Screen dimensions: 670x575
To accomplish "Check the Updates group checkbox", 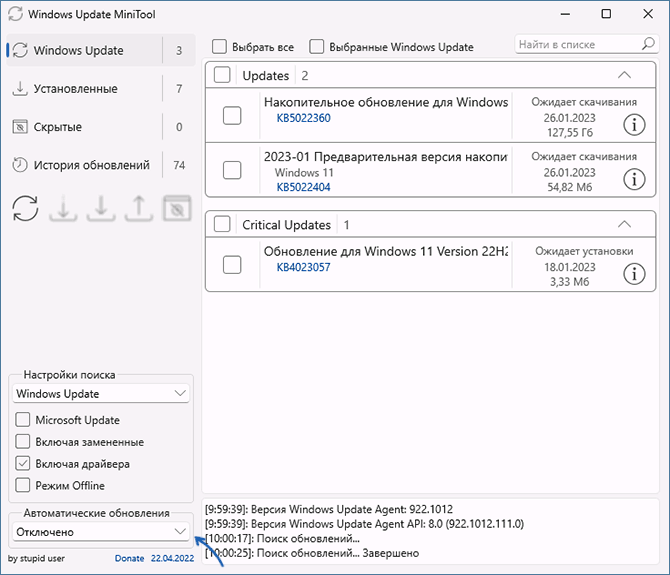I will point(222,75).
